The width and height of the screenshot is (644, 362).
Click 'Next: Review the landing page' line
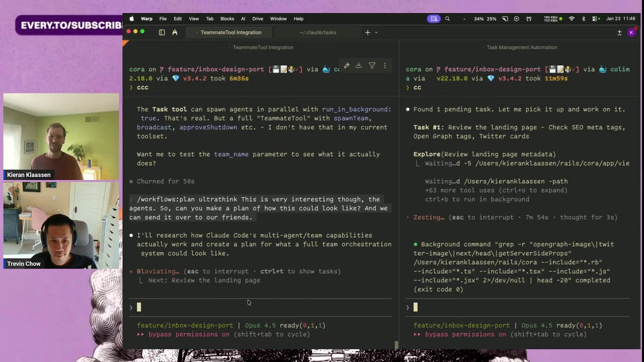(x=204, y=281)
